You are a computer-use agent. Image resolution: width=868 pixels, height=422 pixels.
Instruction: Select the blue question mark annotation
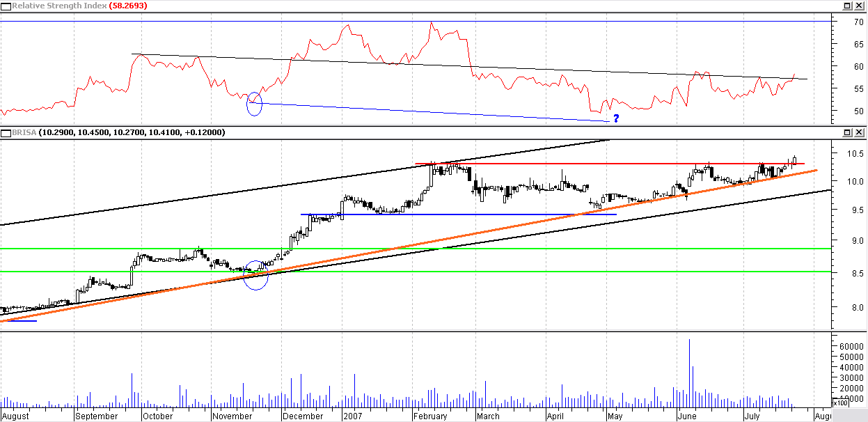coord(615,119)
